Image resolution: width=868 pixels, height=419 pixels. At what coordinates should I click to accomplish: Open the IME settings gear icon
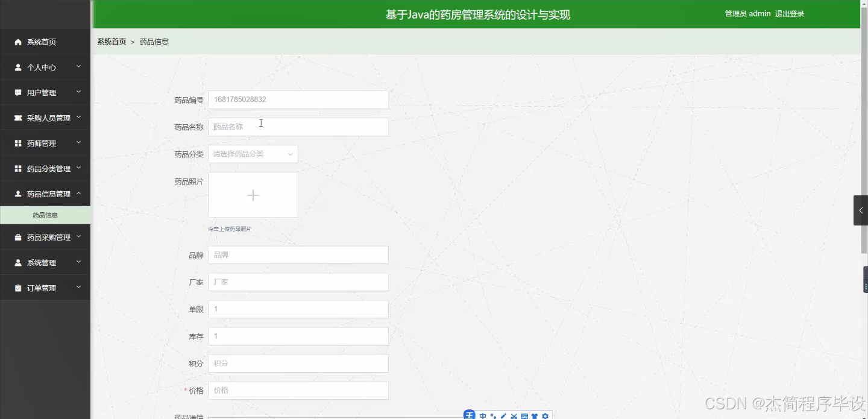[x=545, y=415]
